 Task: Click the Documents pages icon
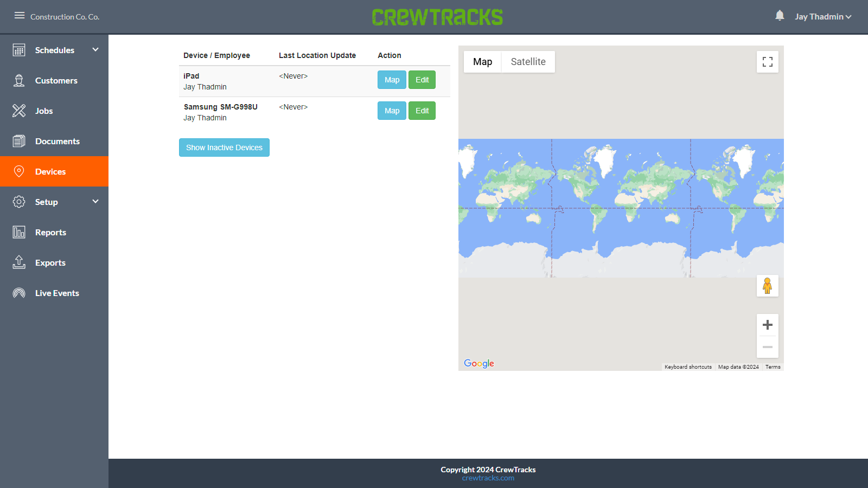pyautogui.click(x=19, y=141)
